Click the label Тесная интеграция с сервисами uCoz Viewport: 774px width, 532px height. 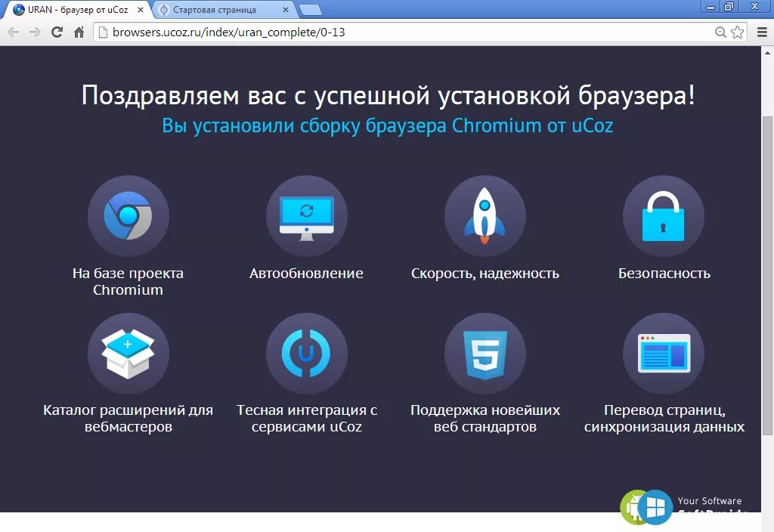point(307,418)
